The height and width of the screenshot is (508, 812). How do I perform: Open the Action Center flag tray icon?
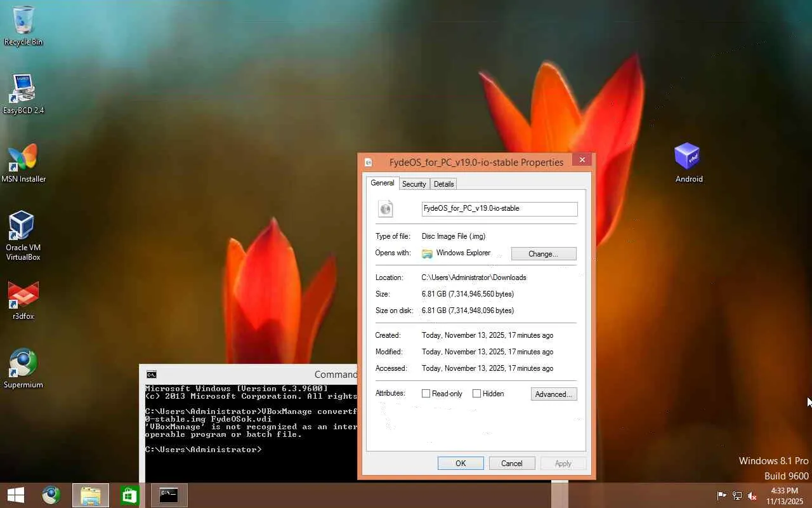tap(721, 496)
